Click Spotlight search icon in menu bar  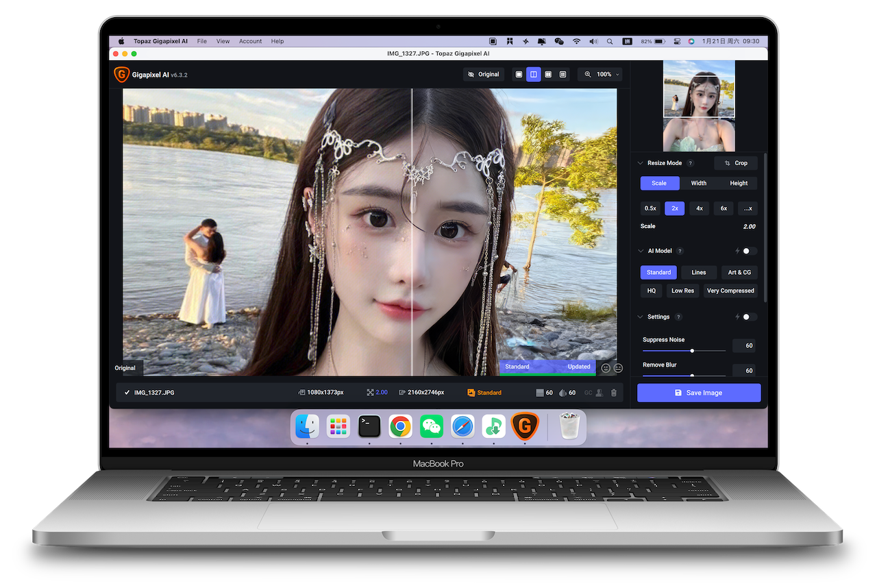(x=610, y=41)
